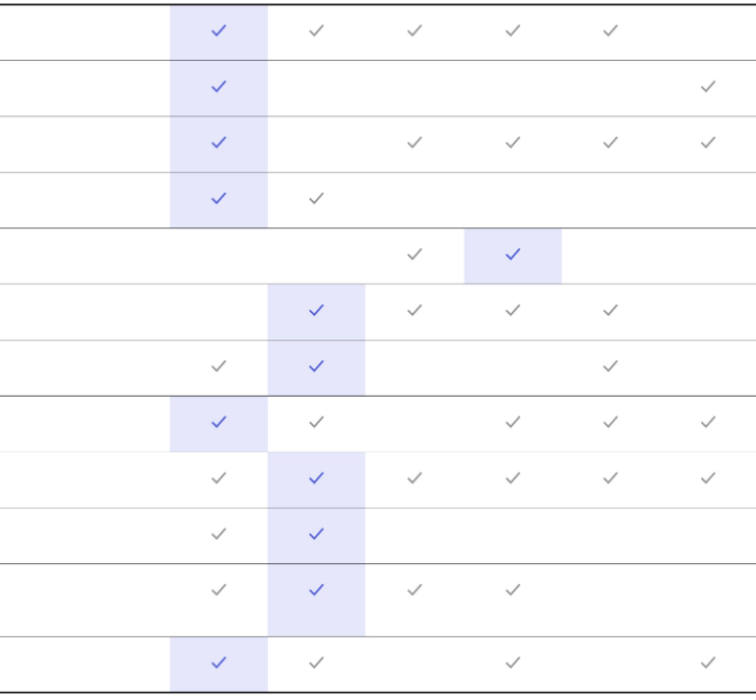Viewport: 756px width, 700px height.
Task: Select the highlighted blue checkmark in the third row
Action: [x=219, y=142]
